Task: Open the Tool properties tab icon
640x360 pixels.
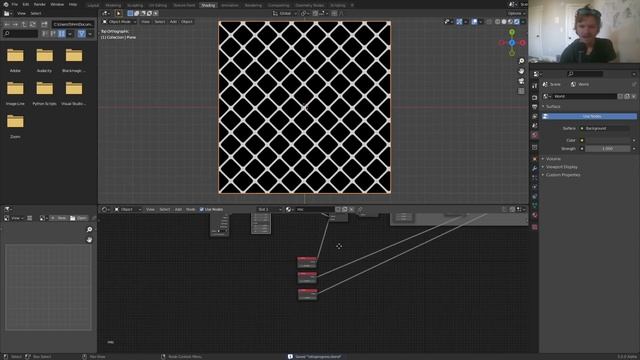Action: [x=534, y=86]
